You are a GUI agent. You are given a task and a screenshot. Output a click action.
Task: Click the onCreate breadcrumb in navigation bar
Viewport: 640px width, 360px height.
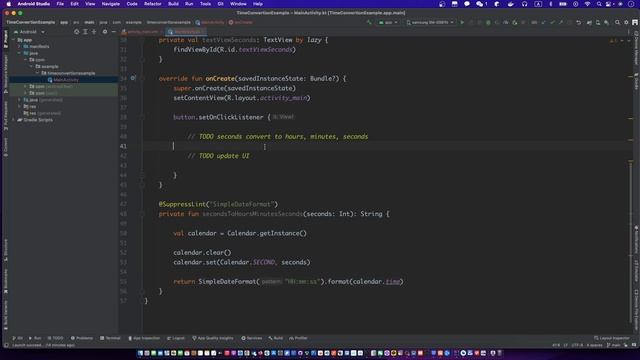pyautogui.click(x=241, y=22)
